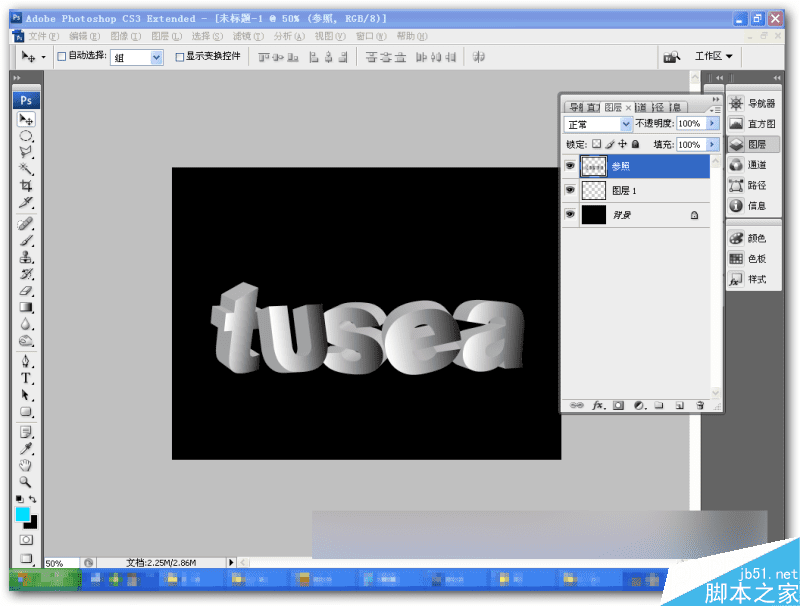Open the 工作区 workspace dropdown
Image resolution: width=800 pixels, height=606 pixels.
714,57
